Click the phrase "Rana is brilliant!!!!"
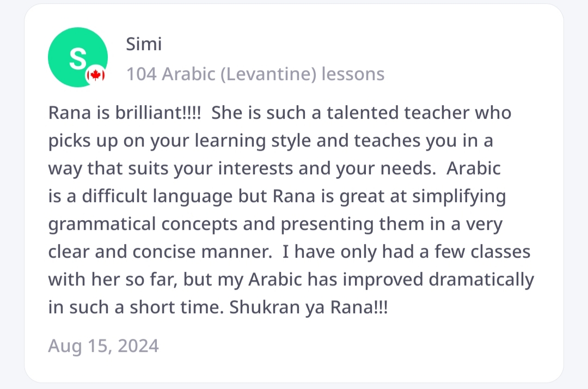The width and height of the screenshot is (588, 389). coord(125,113)
